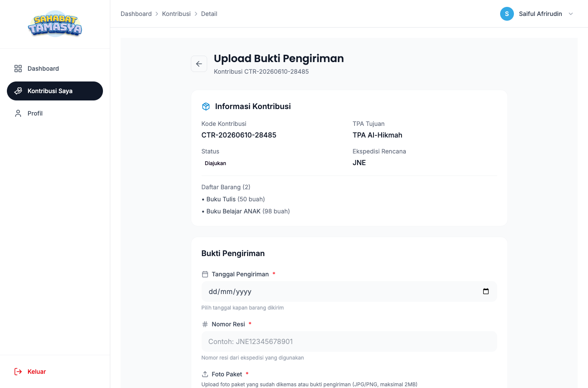This screenshot has width=588, height=388.
Task: Click the Upload Bukti Pengiriman heading
Action: 279,59
